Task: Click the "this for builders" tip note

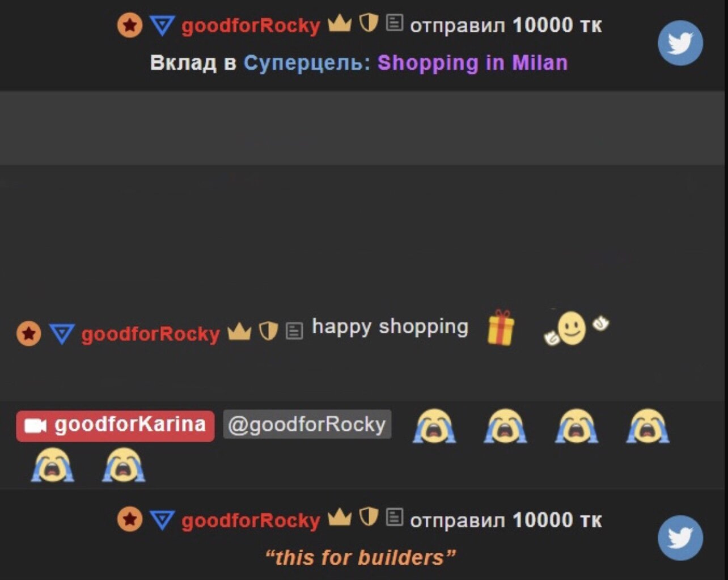Action: (360, 557)
